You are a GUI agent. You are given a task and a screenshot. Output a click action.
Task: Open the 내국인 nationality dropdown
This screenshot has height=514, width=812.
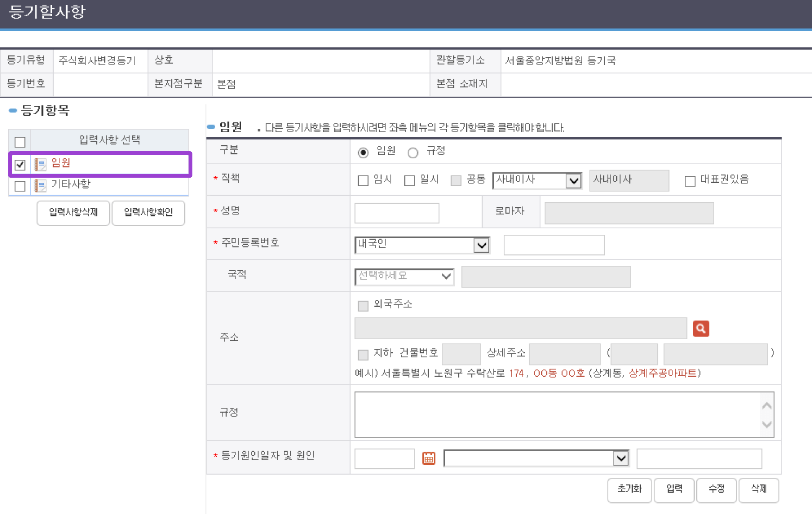[482, 245]
